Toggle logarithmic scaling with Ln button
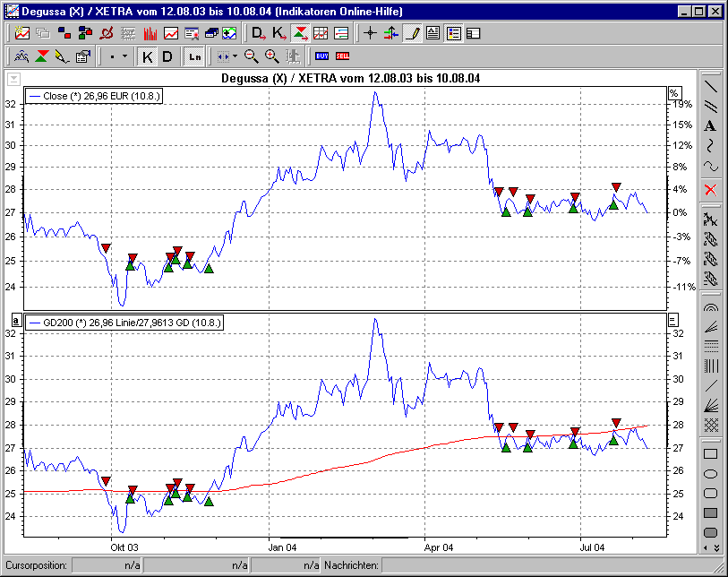 [x=193, y=56]
